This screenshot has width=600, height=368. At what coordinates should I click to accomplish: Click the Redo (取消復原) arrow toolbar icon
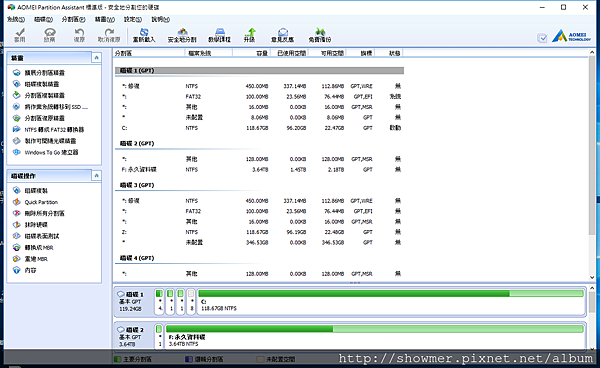click(109, 35)
